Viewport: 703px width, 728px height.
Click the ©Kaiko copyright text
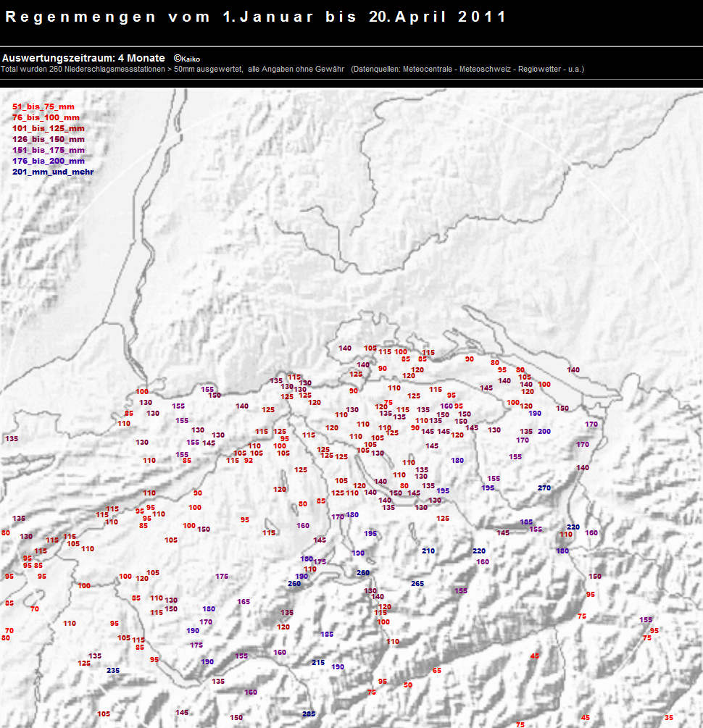click(x=187, y=58)
